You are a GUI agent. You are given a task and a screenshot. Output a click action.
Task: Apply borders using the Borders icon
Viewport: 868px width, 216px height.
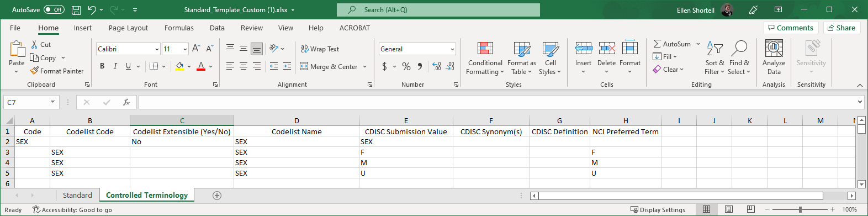154,66
